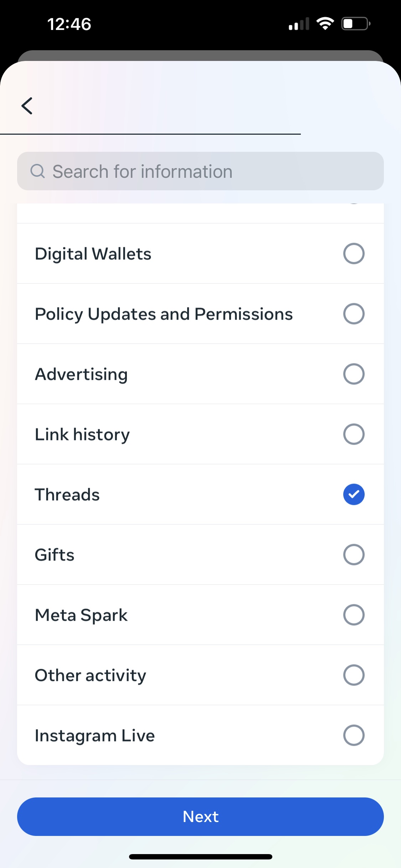The image size is (401, 868).
Task: Tap the Threads row label
Action: click(67, 495)
